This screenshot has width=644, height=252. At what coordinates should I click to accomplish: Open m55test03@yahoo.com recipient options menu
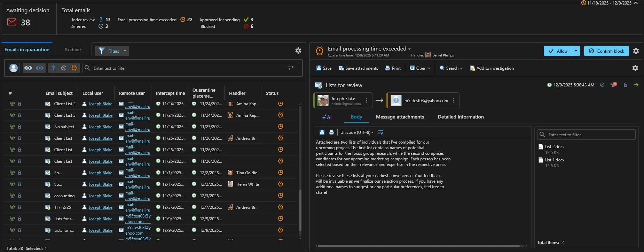point(454,100)
